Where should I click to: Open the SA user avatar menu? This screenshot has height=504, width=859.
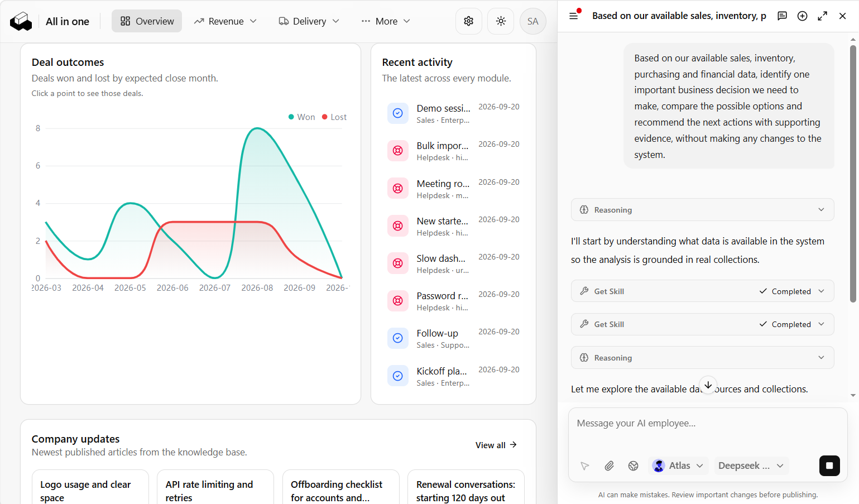pos(532,21)
